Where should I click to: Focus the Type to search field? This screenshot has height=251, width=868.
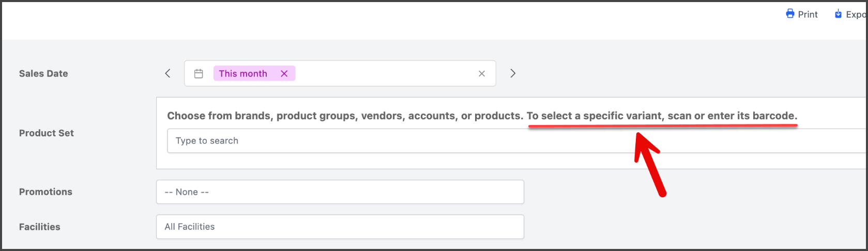click(517, 140)
